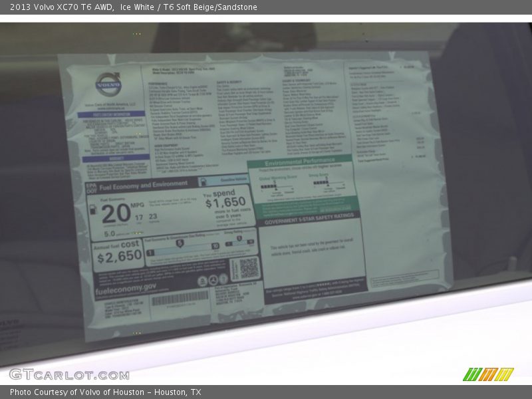The image size is (532, 399).
Task: Click the 'Environmental Performance' green header
Action: pyautogui.click(x=300, y=161)
